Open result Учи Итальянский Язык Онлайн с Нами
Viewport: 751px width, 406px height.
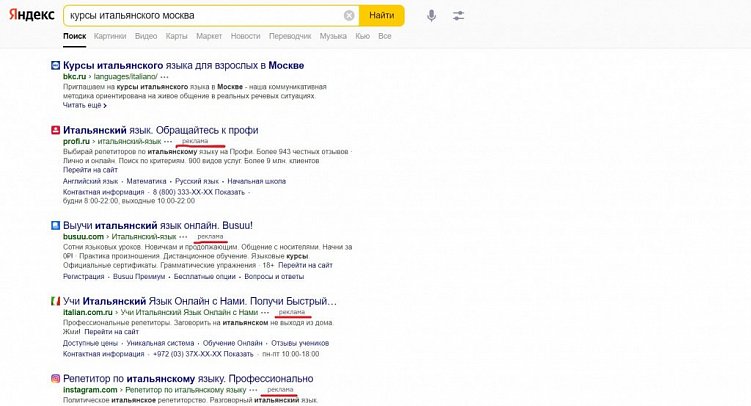click(200, 301)
